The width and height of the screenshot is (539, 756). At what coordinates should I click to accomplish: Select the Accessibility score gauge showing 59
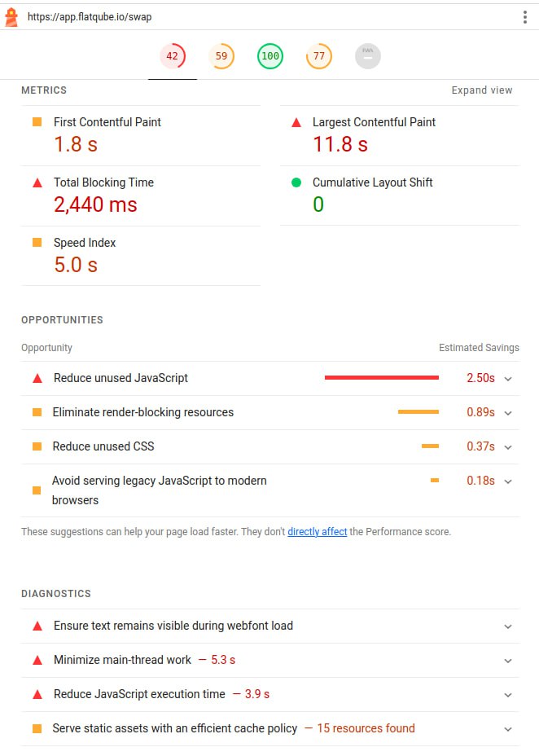(x=221, y=56)
